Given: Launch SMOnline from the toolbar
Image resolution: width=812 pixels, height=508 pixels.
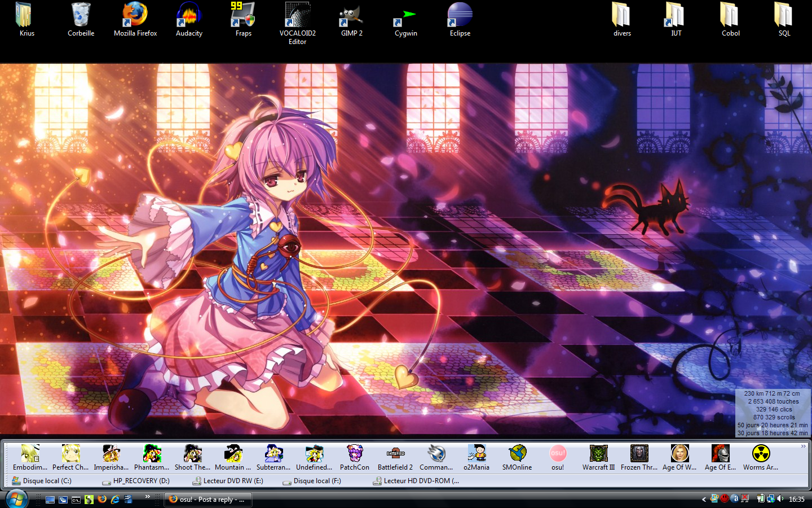Looking at the screenshot, I should (x=517, y=458).
